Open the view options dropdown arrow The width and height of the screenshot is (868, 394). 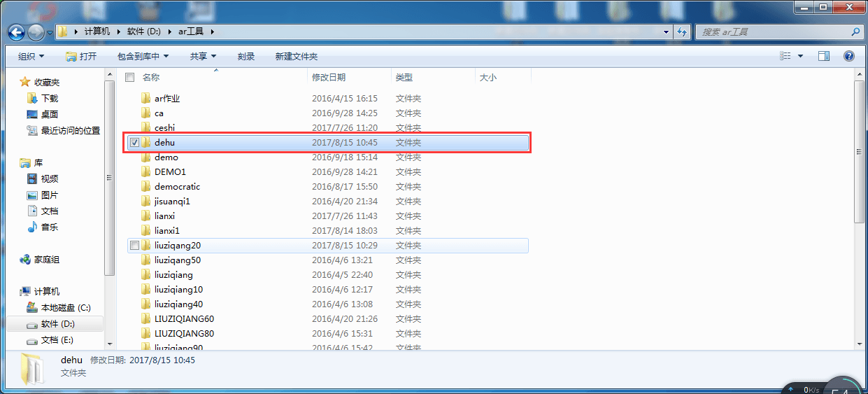(x=800, y=56)
